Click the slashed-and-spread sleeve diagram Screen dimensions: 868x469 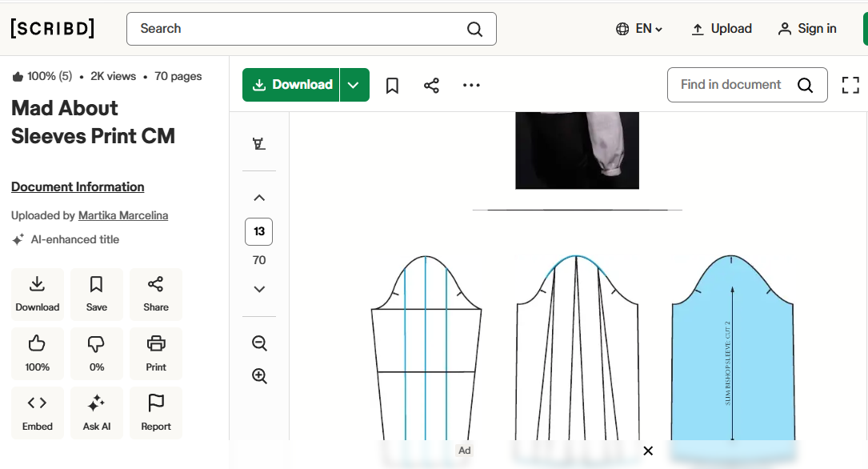(x=577, y=347)
